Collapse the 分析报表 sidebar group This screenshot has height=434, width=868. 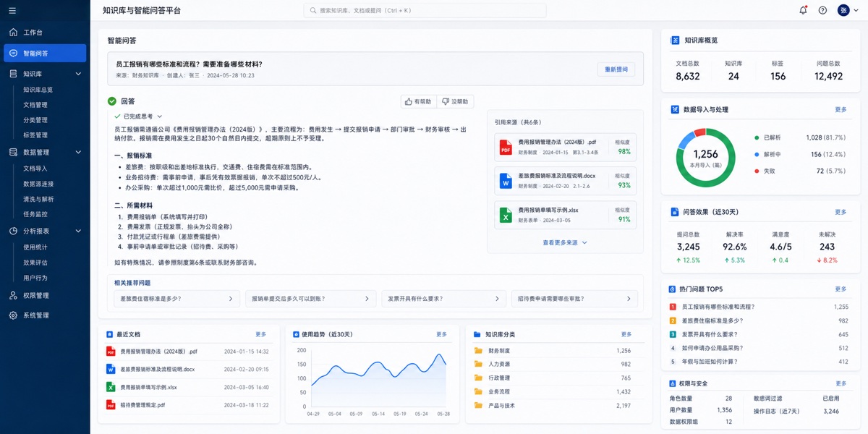pyautogui.click(x=79, y=231)
